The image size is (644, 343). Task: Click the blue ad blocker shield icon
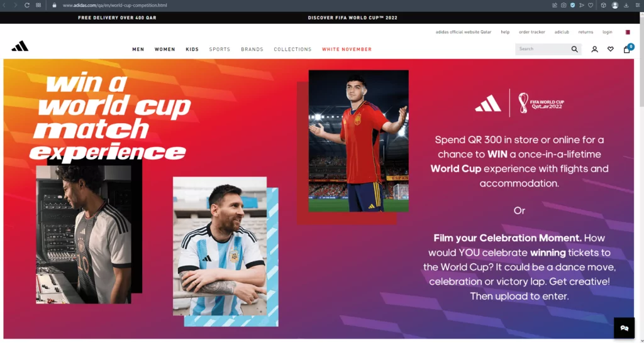572,5
